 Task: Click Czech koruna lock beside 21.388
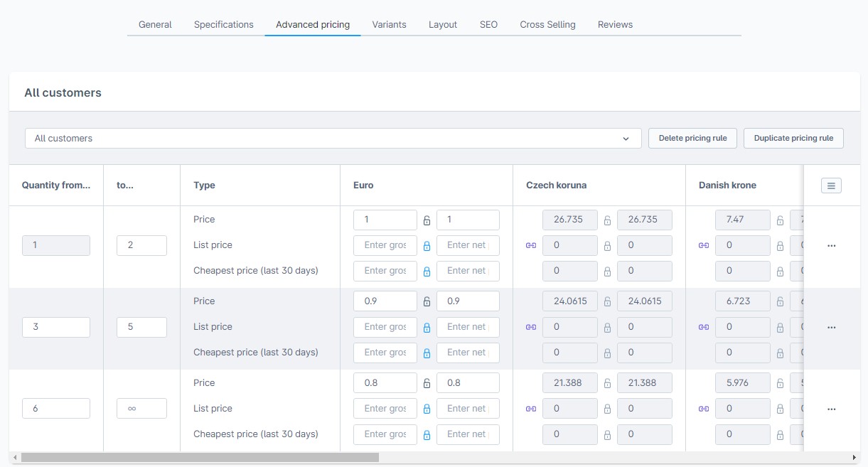tap(607, 384)
